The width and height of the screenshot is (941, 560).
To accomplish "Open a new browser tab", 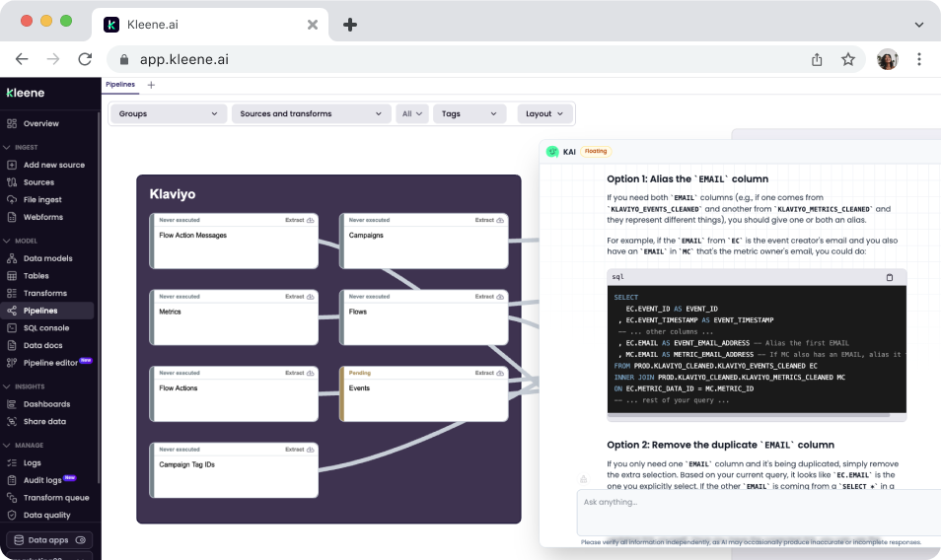I will 350,25.
